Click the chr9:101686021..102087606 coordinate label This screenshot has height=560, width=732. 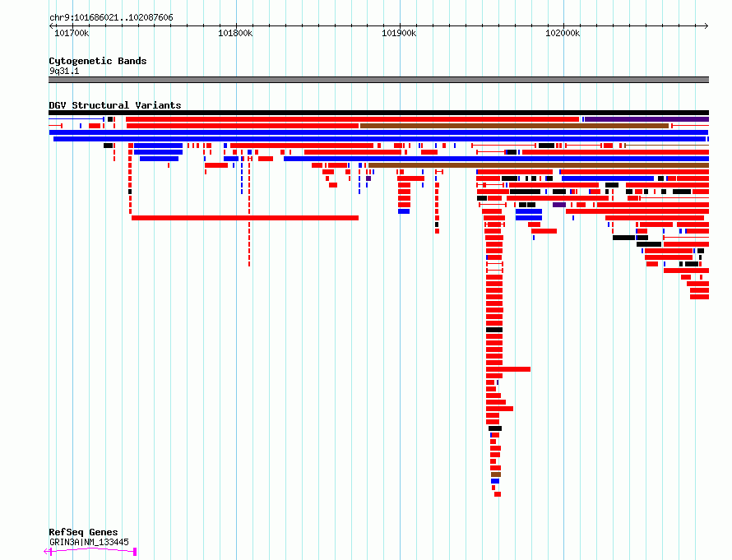111,17
